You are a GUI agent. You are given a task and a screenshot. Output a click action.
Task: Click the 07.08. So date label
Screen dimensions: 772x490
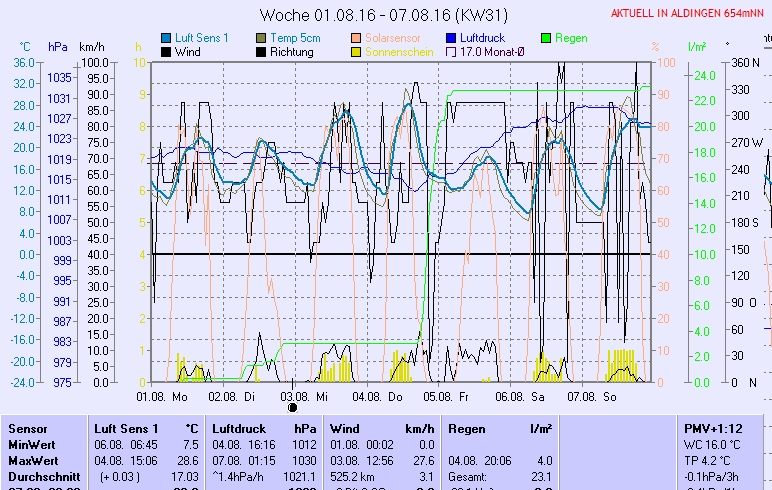point(592,396)
